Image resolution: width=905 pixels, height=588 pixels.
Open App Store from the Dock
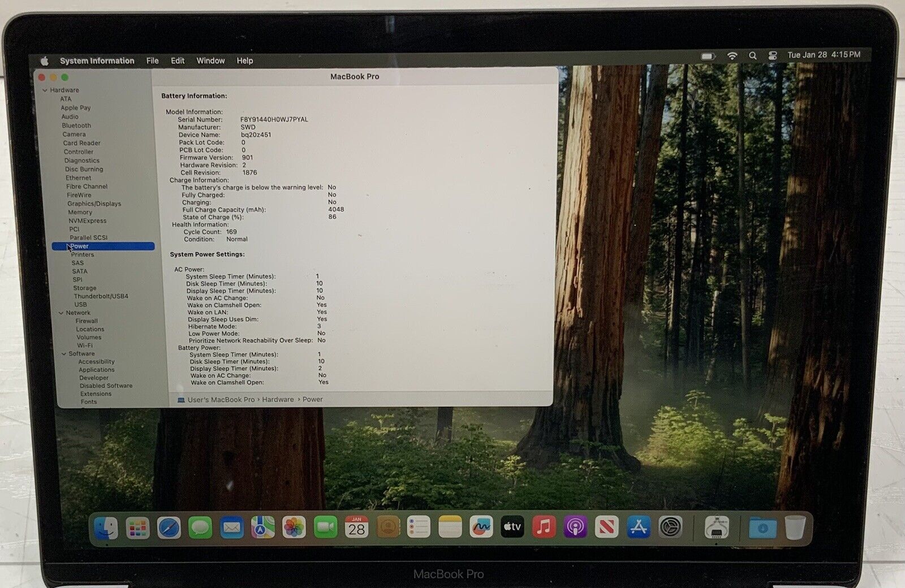[639, 527]
